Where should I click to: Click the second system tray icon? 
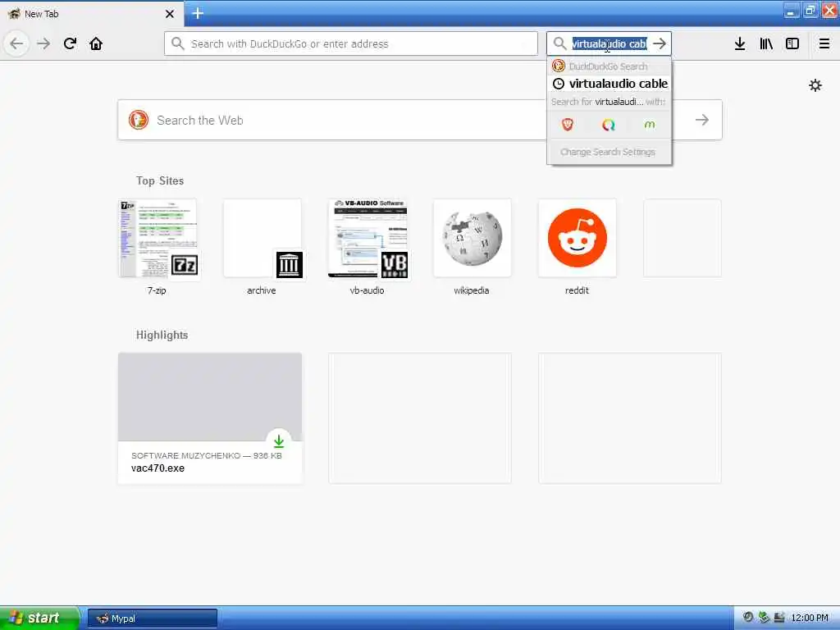(x=764, y=617)
